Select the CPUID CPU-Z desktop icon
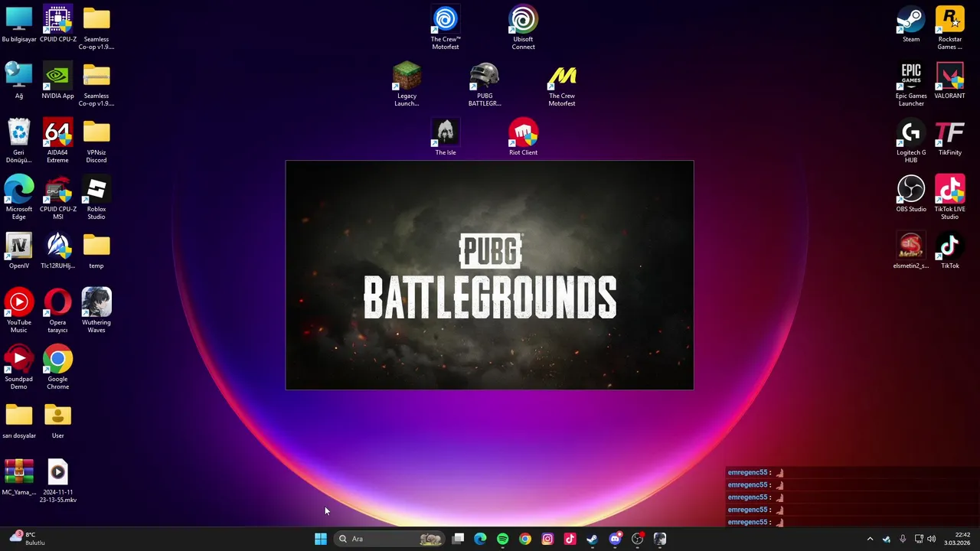Screen dimensions: 980x551 [58, 24]
